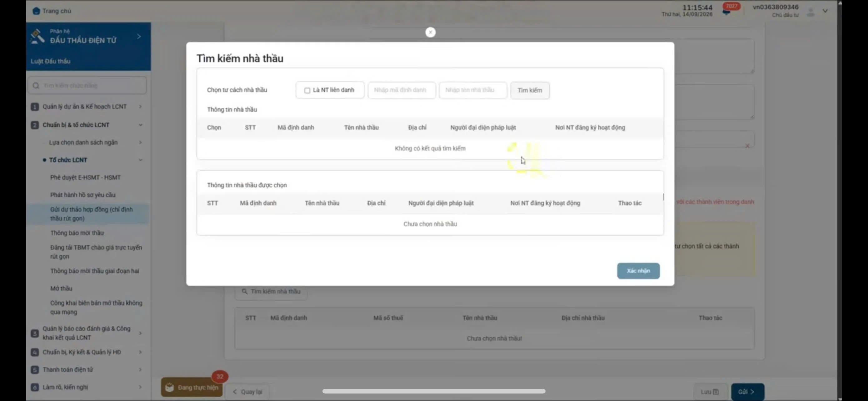
Task: Open the Luật Đấu thầu link
Action: pyautogui.click(x=51, y=61)
